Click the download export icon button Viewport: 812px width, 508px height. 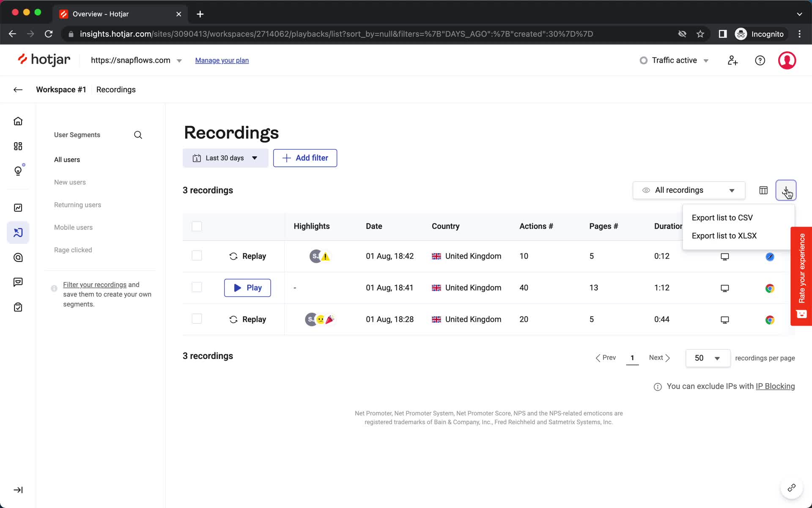click(786, 190)
